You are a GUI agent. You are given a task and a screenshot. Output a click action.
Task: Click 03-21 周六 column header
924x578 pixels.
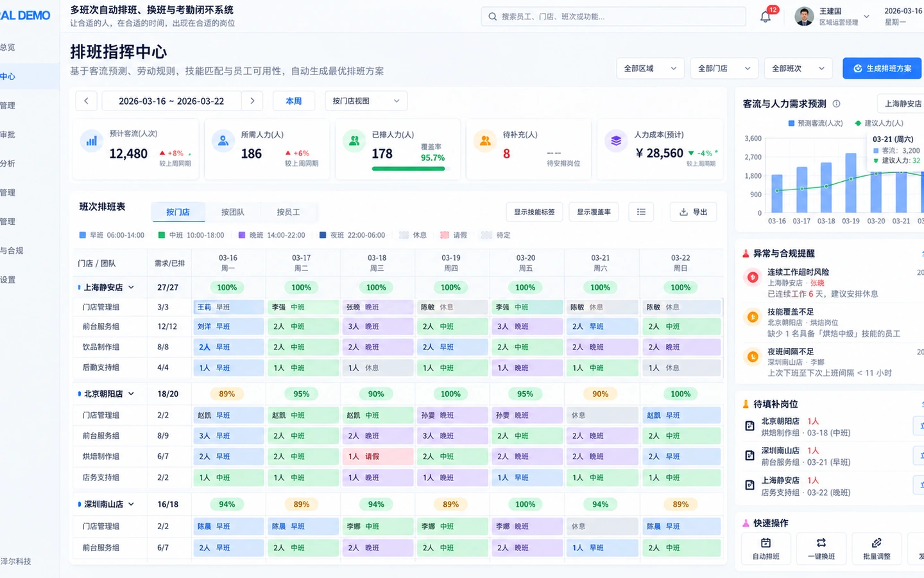click(x=601, y=263)
